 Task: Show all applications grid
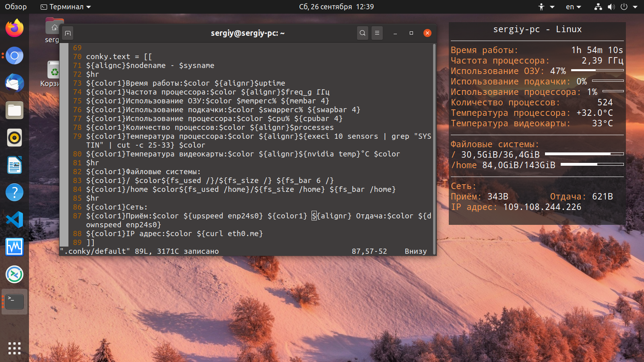[14, 348]
